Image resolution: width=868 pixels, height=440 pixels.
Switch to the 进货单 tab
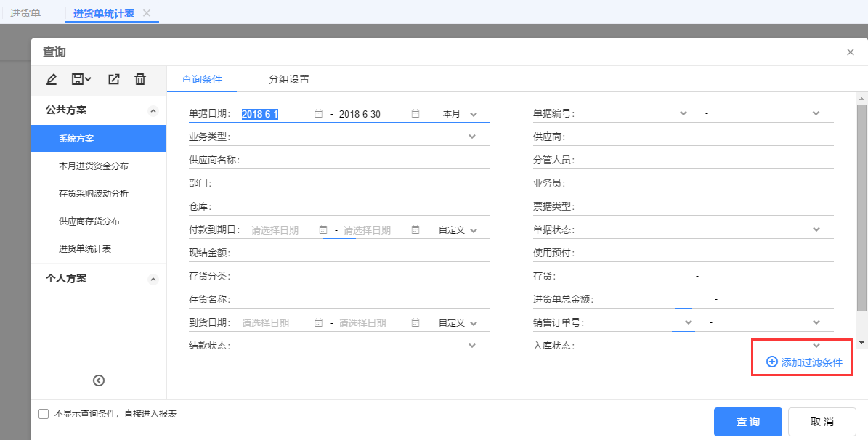tap(25, 13)
